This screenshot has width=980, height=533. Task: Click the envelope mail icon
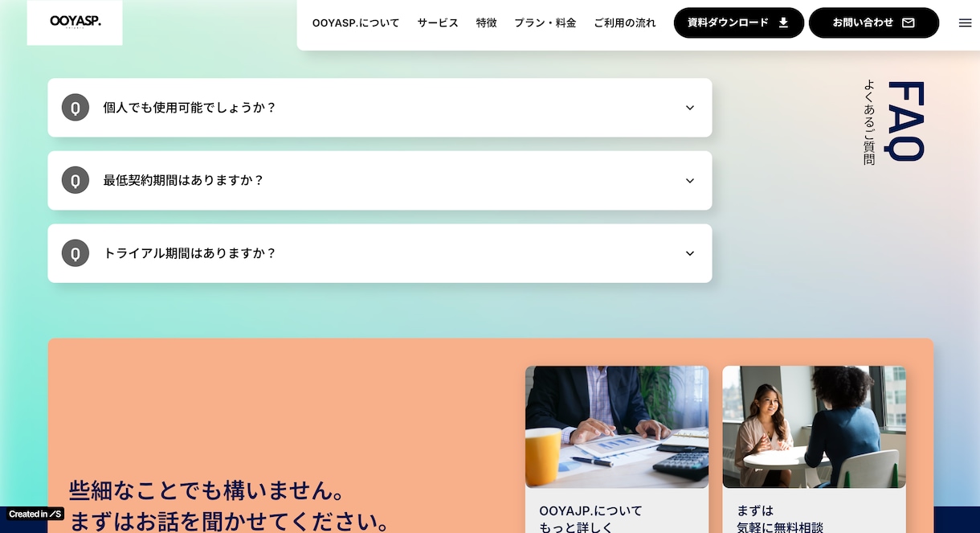pos(908,23)
